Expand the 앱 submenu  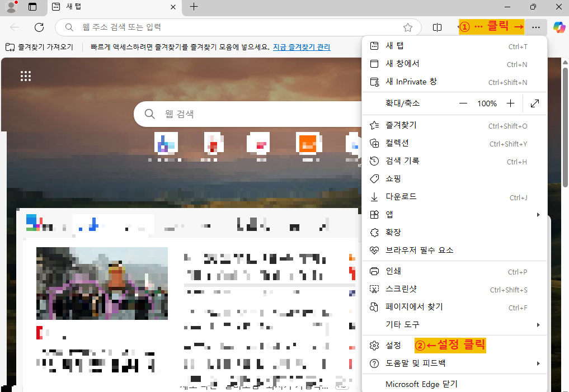click(x=454, y=215)
